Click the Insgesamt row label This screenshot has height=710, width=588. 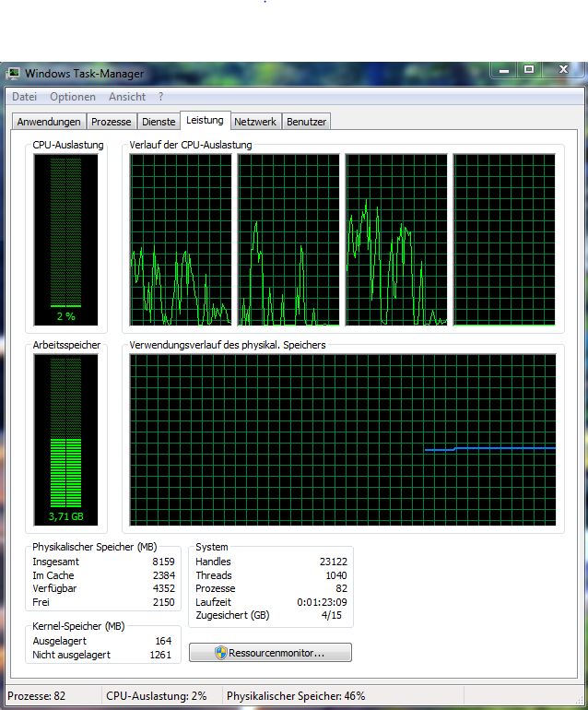click(x=55, y=562)
